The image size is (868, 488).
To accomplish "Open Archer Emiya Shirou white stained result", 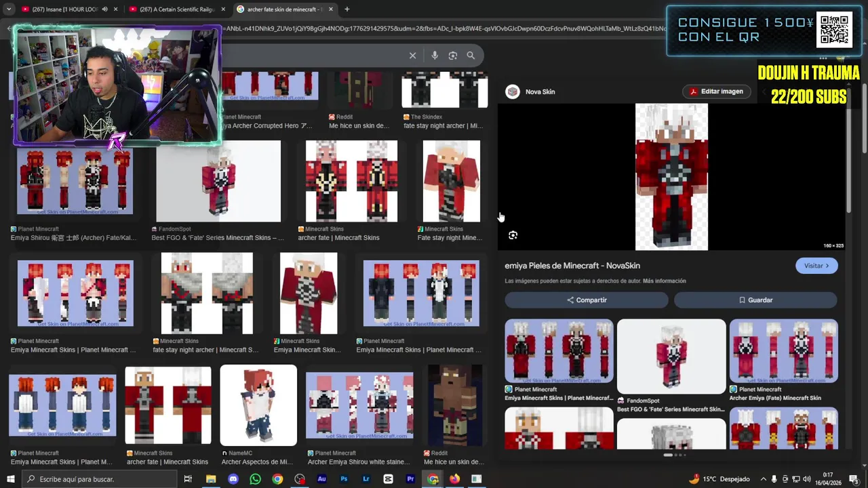I will tap(359, 405).
